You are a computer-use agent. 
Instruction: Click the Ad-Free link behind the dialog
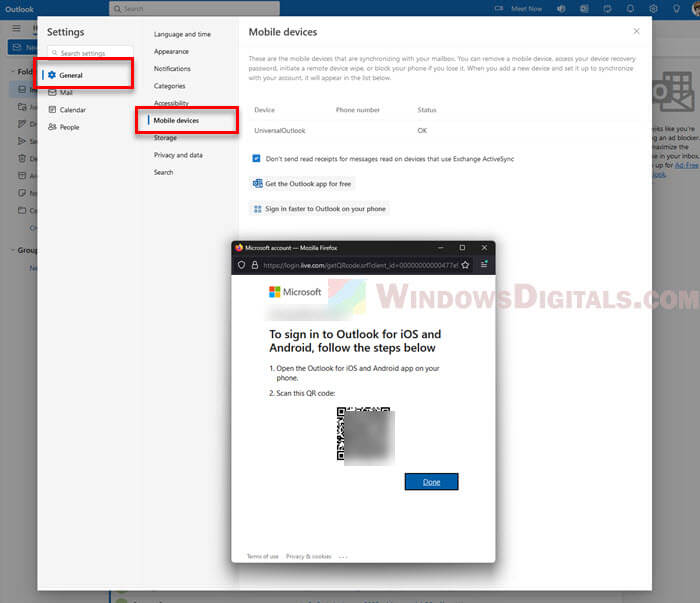coord(686,165)
